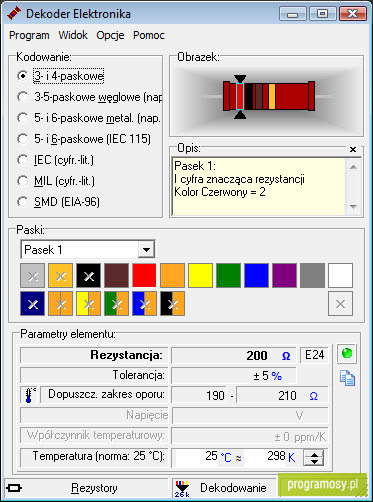Screen dimensions: 373x502
Task: Copy parameters with the copy icon
Action: coord(347,378)
